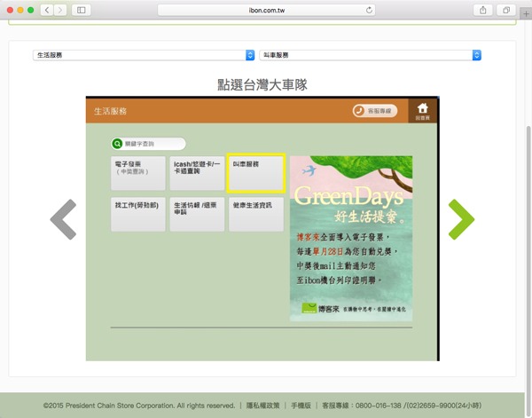532x418 pixels.
Task: Click the 點選台灣大車隊 heading text
Action: point(262,84)
